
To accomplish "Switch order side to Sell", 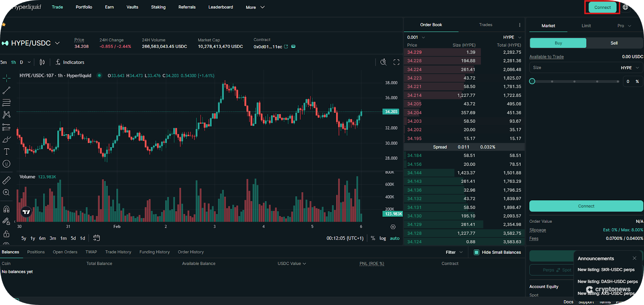I will (614, 43).
